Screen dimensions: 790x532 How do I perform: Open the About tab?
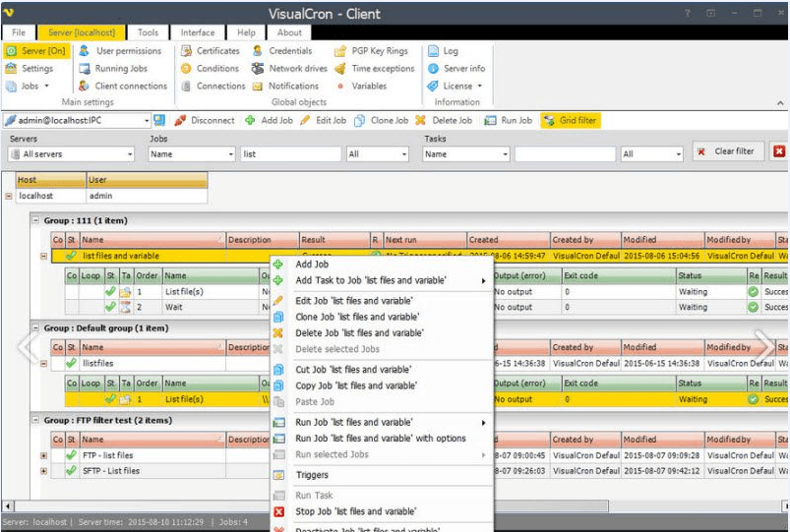pyautogui.click(x=289, y=32)
